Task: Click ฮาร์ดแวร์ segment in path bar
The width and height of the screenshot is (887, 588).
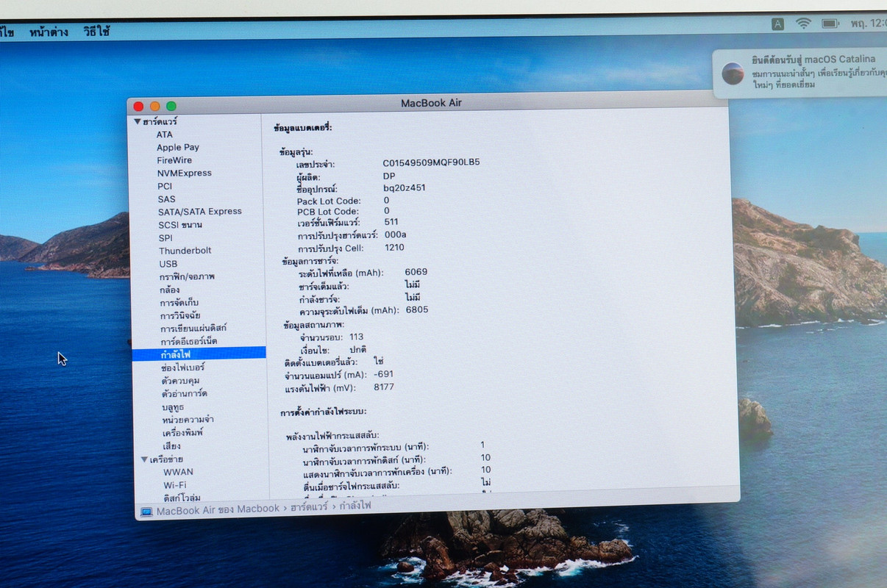Action: (309, 507)
